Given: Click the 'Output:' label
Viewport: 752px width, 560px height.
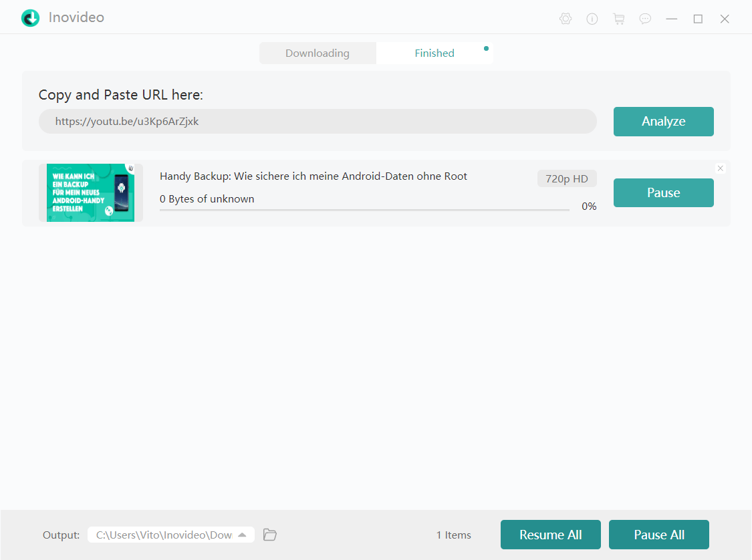Looking at the screenshot, I should click(61, 535).
